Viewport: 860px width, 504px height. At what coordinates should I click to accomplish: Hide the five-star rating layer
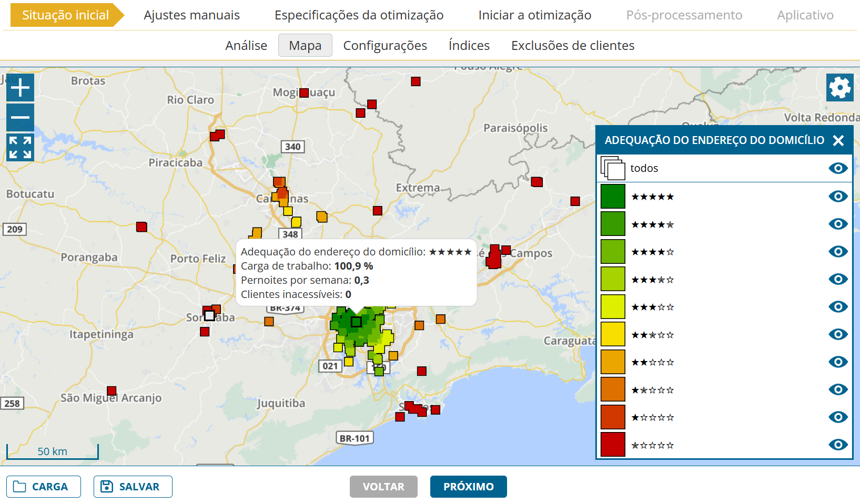coord(838,197)
